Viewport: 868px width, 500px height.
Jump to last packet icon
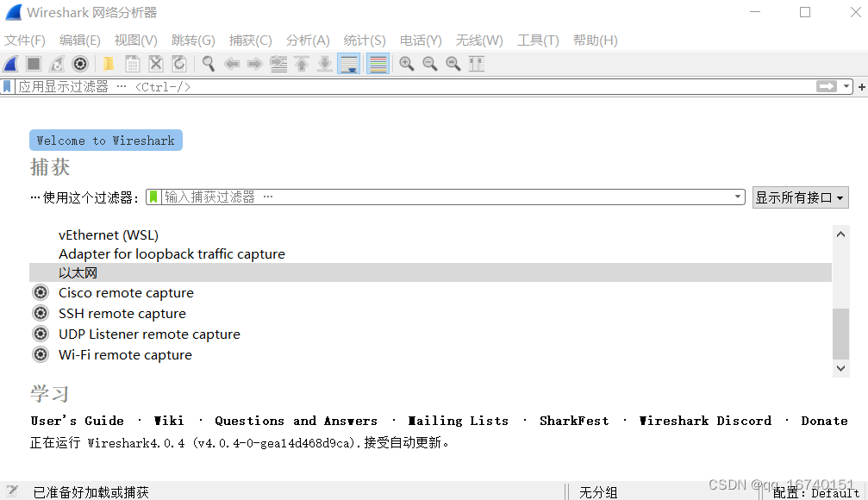pos(325,65)
